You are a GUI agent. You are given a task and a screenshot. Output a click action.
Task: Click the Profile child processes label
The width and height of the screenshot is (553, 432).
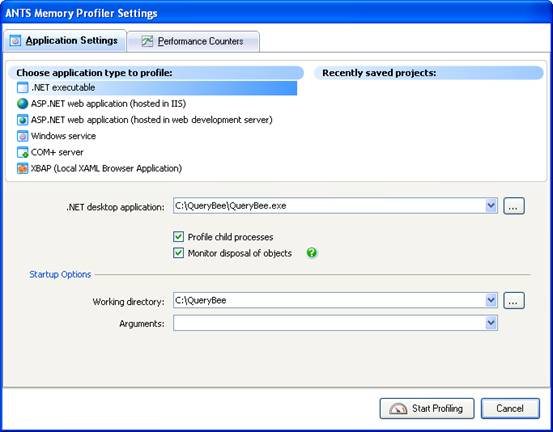coord(230,237)
